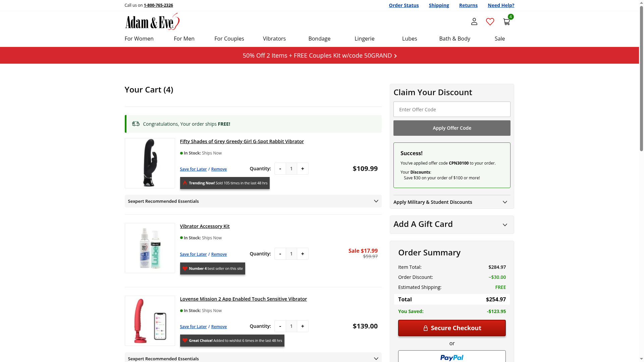Save Lovense Mission 2 for later
This screenshot has height=362, width=644.
point(193,327)
